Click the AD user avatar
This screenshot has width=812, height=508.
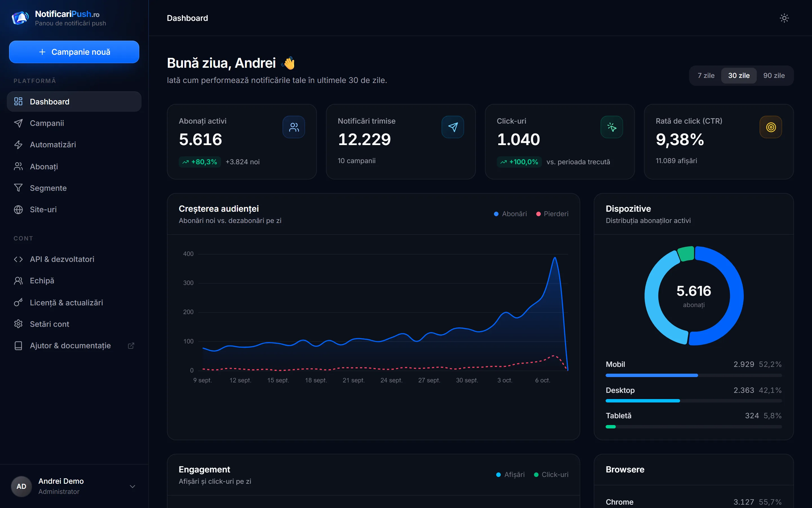coord(21,486)
